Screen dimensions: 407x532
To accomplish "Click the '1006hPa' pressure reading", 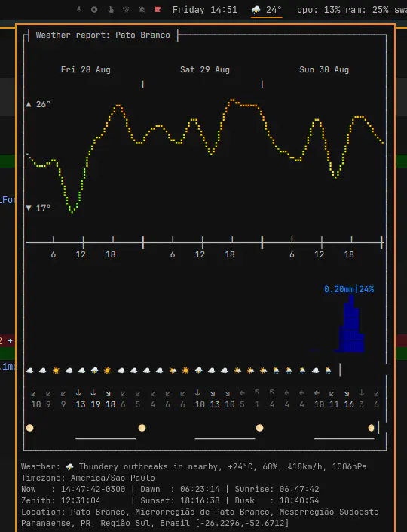I will click(x=349, y=467).
